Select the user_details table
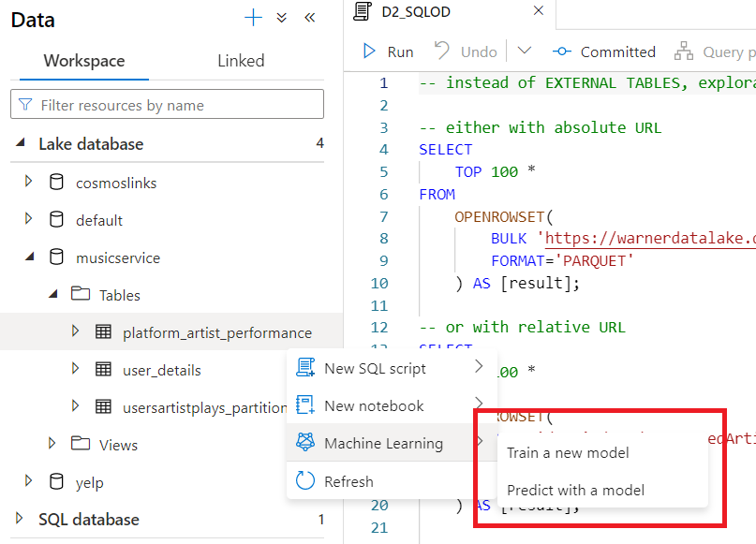This screenshot has height=544, width=756. click(x=161, y=370)
